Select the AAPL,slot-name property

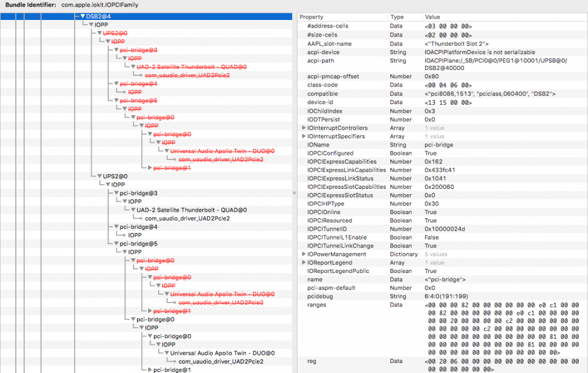(x=443, y=44)
